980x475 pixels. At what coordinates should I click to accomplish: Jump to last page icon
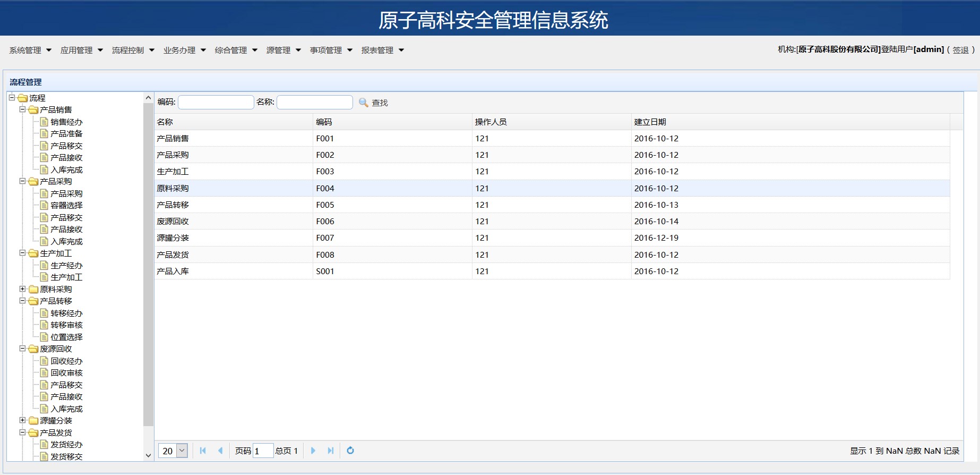(331, 451)
